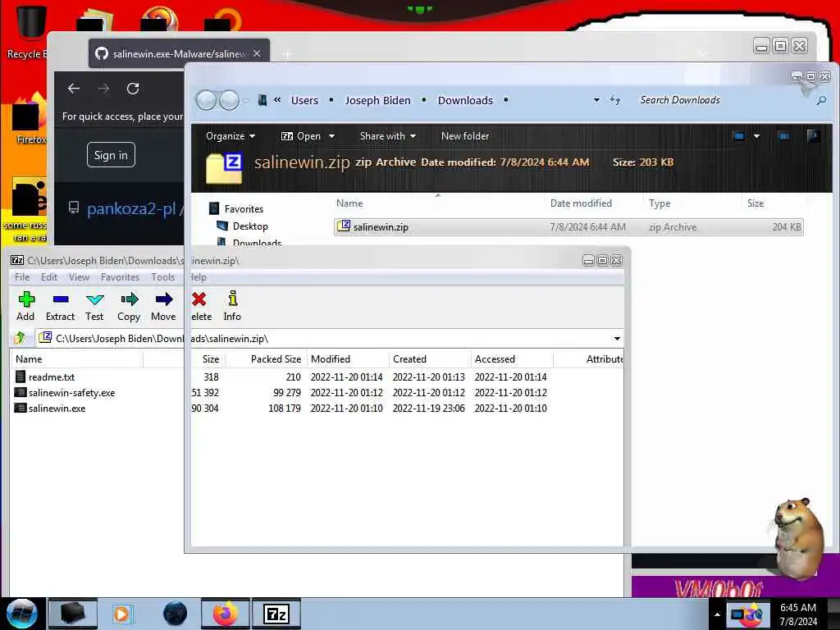Click Joseph Biden in Explorer breadcrumb
This screenshot has width=840, height=630.
377,100
